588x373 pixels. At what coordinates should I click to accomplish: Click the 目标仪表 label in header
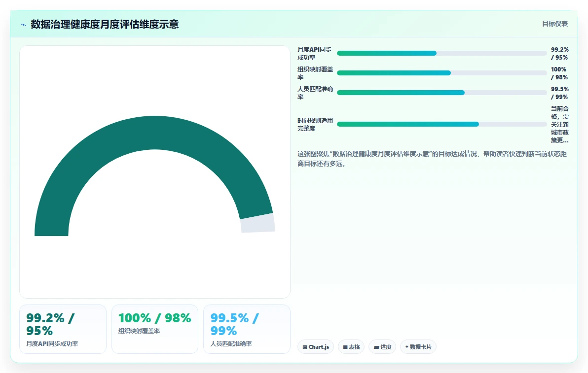554,24
